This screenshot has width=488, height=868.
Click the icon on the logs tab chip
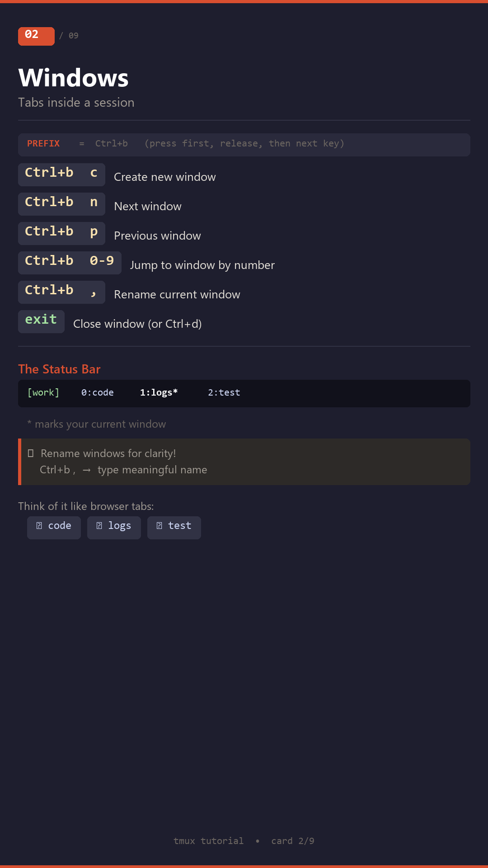coord(99,526)
